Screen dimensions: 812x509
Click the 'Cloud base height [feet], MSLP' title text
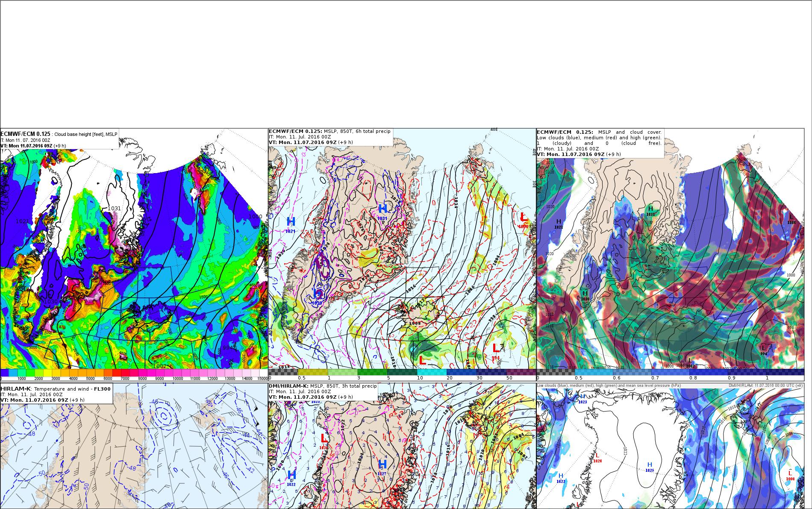pos(86,134)
